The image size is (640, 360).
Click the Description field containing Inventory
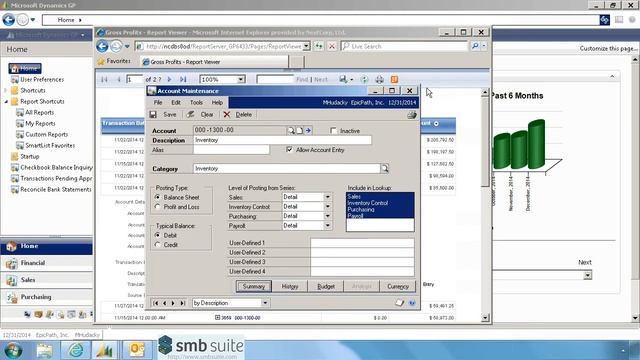click(x=282, y=140)
